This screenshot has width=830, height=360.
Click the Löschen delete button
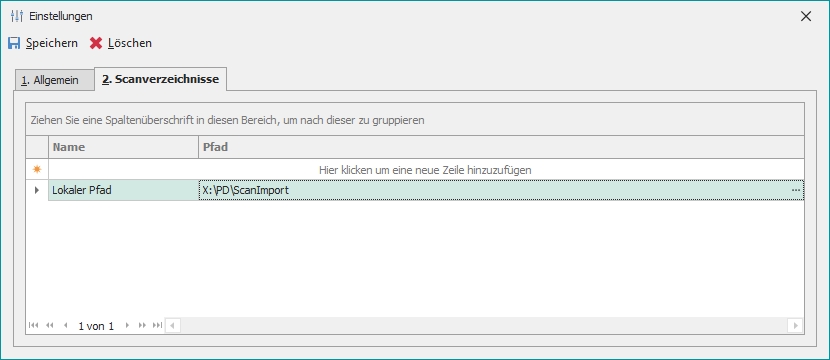point(121,43)
